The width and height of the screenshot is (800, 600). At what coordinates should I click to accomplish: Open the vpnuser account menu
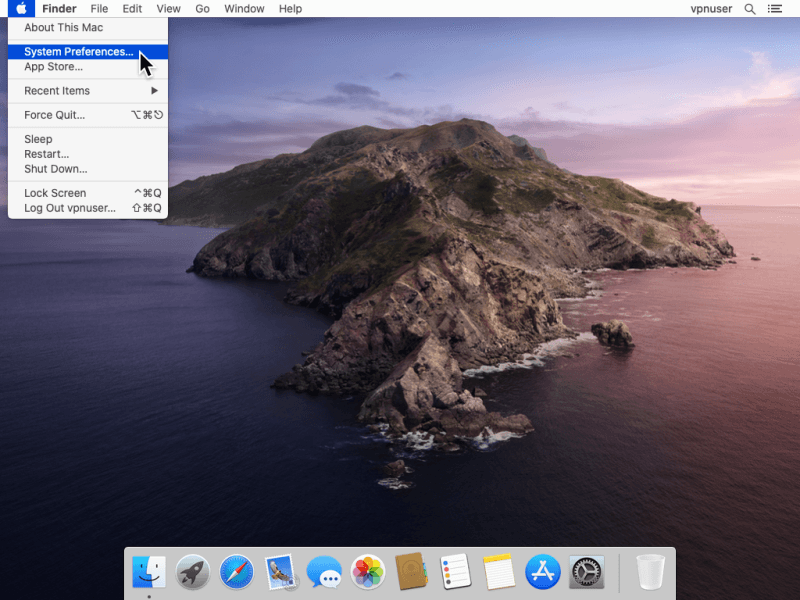click(x=711, y=9)
